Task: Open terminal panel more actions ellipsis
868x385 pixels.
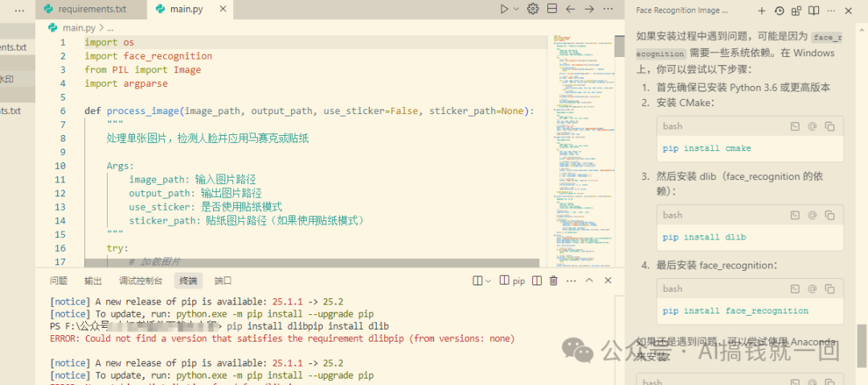Action: tap(571, 281)
